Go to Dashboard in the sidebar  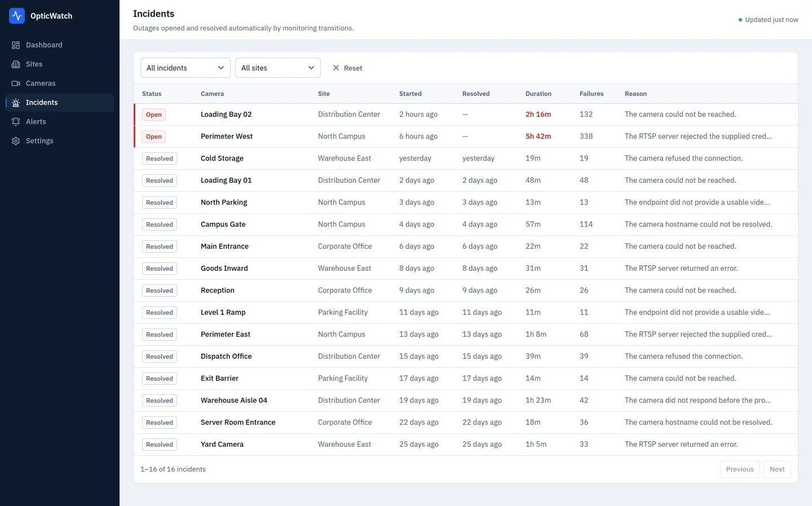coord(60,45)
